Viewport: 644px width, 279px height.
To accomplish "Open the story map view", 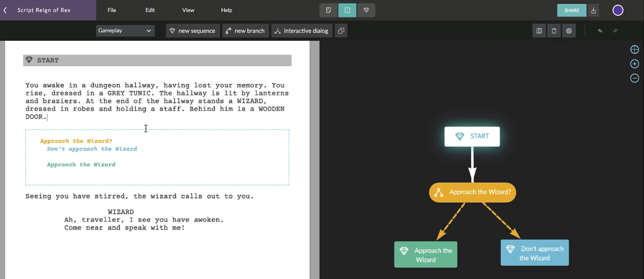I will click(539, 30).
